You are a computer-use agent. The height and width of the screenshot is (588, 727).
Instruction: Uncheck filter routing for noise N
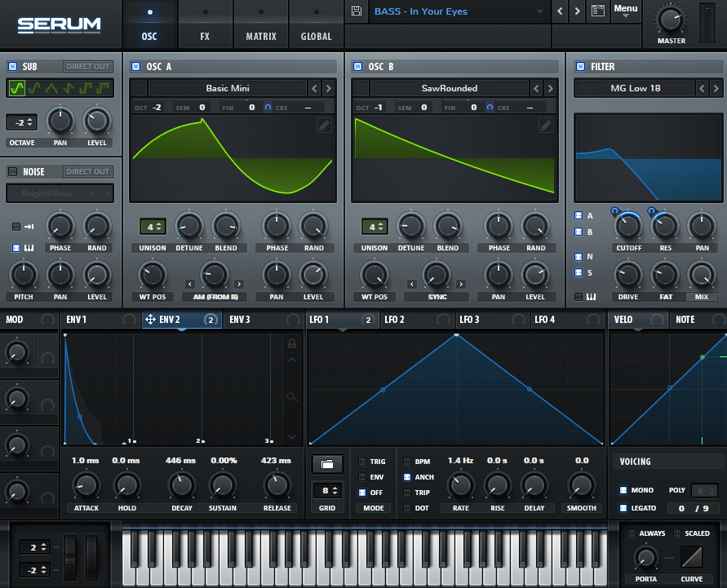(x=578, y=256)
